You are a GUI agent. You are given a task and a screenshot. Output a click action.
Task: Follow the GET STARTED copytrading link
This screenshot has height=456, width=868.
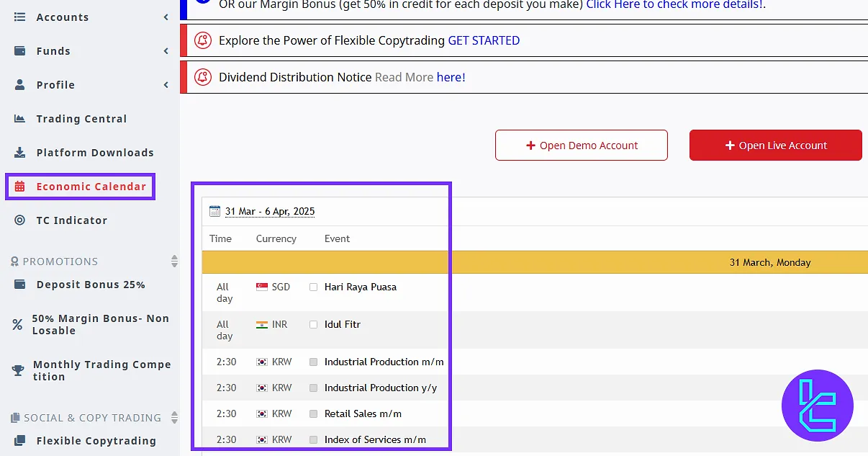coord(484,40)
